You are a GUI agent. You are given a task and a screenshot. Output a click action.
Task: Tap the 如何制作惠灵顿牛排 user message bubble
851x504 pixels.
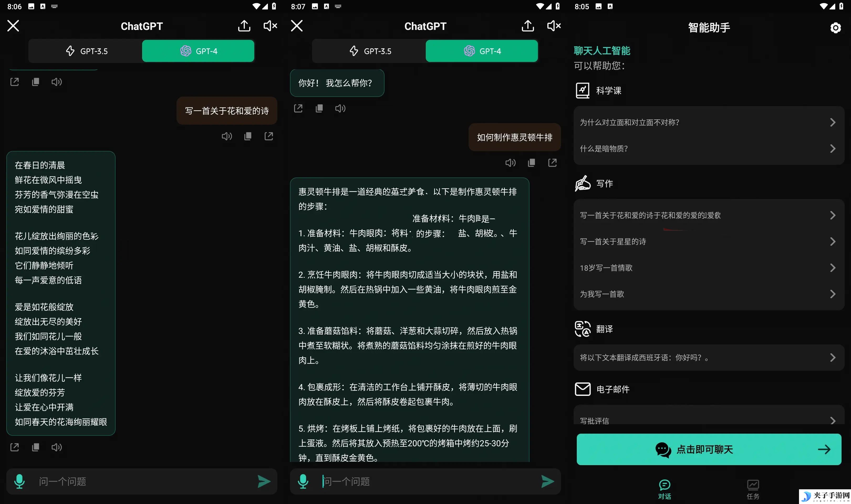tap(514, 137)
